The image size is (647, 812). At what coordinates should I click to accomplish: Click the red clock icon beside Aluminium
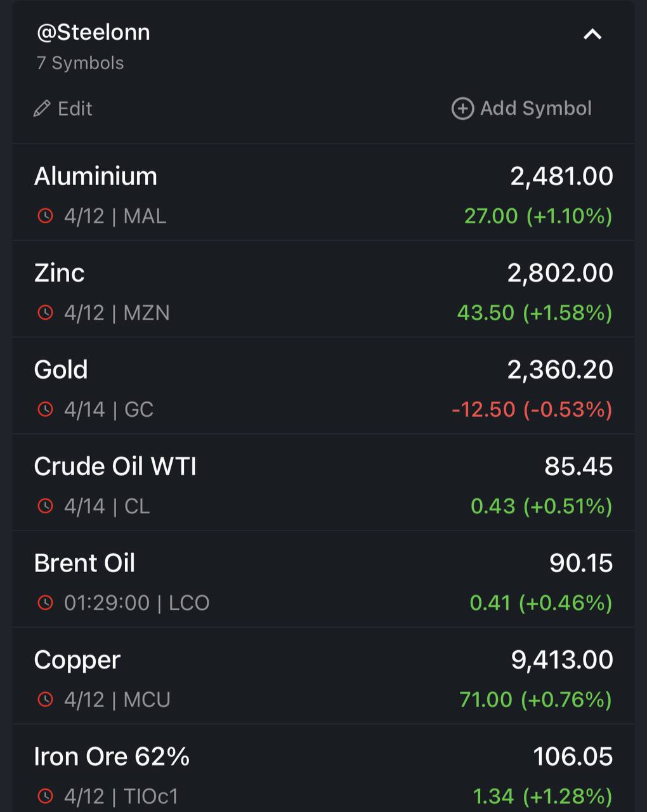tap(45, 216)
